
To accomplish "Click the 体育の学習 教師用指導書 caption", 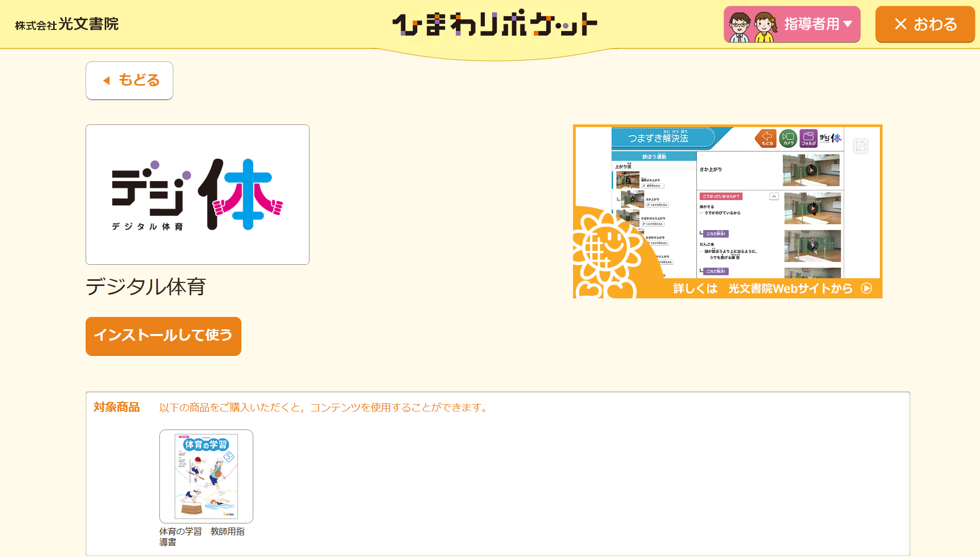I will (x=202, y=537).
